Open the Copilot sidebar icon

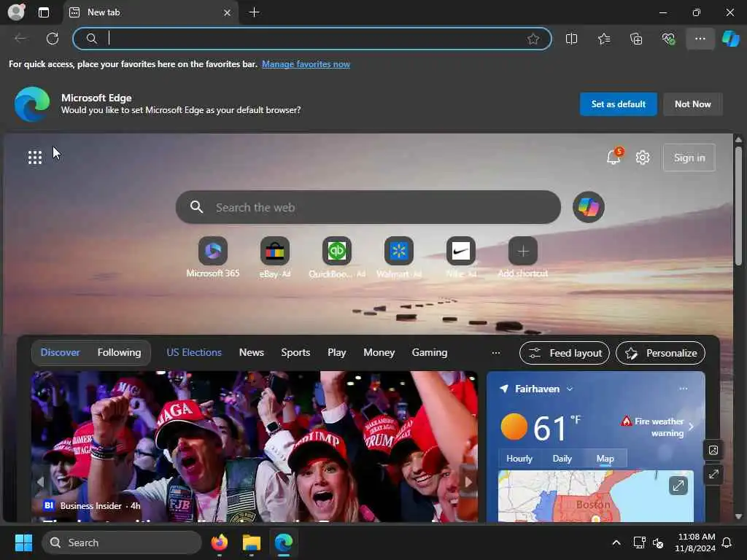731,39
